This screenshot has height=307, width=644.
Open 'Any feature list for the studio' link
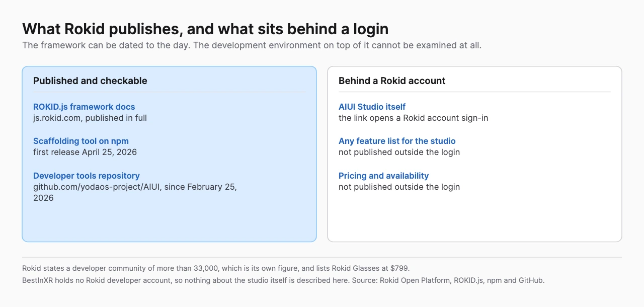click(397, 141)
